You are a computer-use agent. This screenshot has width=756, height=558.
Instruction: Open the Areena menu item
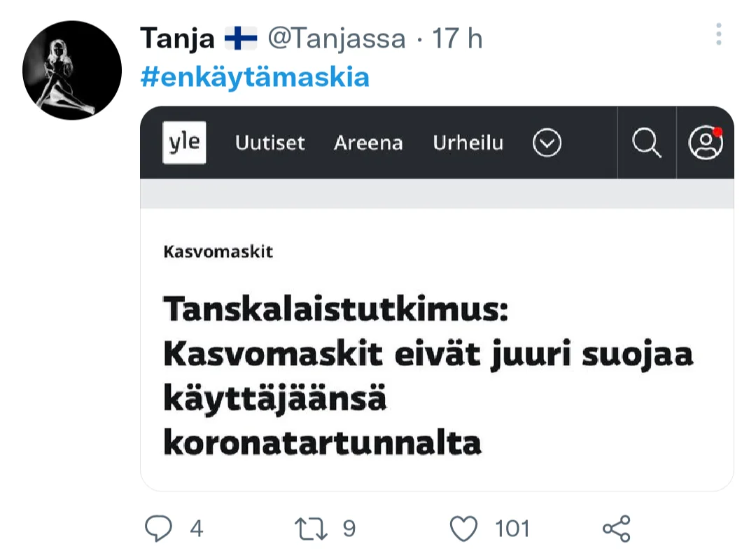368,144
